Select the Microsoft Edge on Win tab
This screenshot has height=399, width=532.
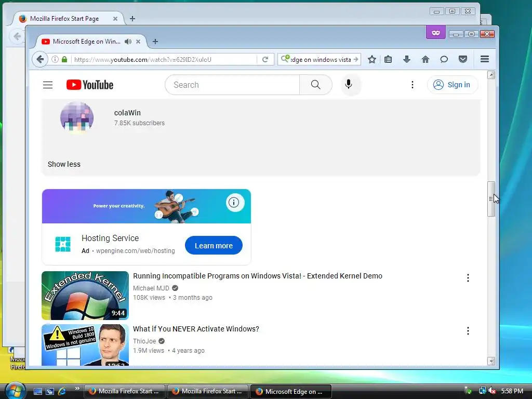click(x=87, y=42)
